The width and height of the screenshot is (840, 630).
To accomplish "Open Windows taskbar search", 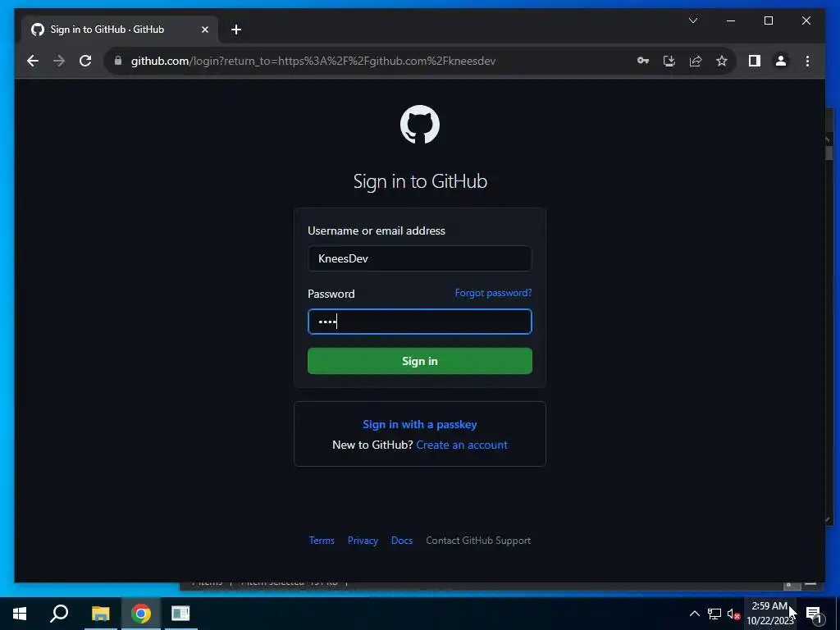I will [x=59, y=614].
